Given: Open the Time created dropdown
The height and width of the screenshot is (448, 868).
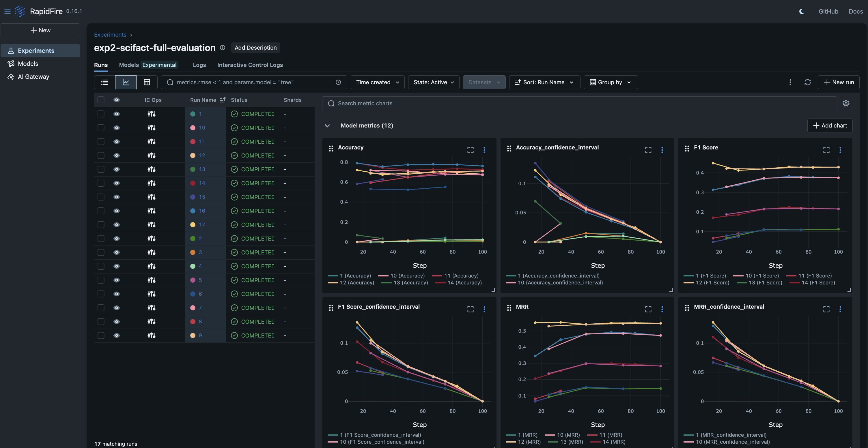Looking at the screenshot, I should click(x=377, y=82).
